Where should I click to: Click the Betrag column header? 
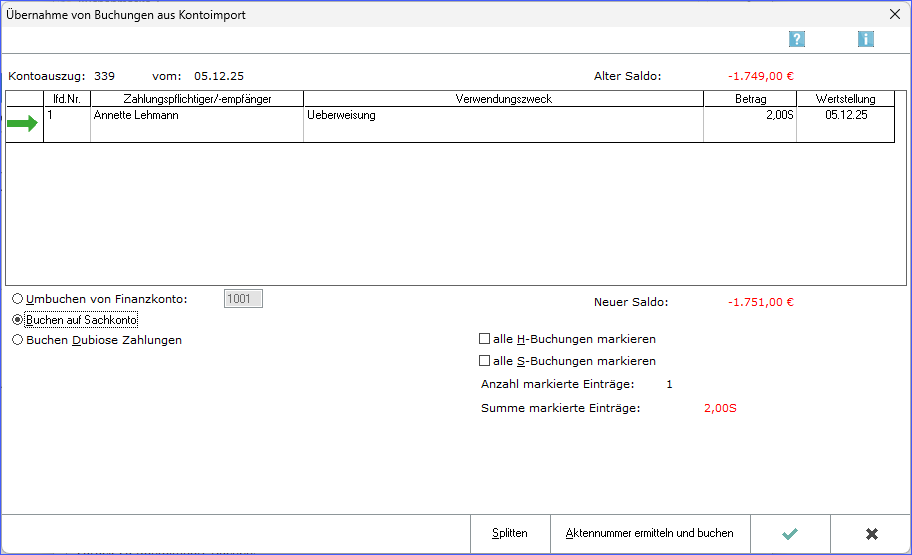tap(750, 99)
